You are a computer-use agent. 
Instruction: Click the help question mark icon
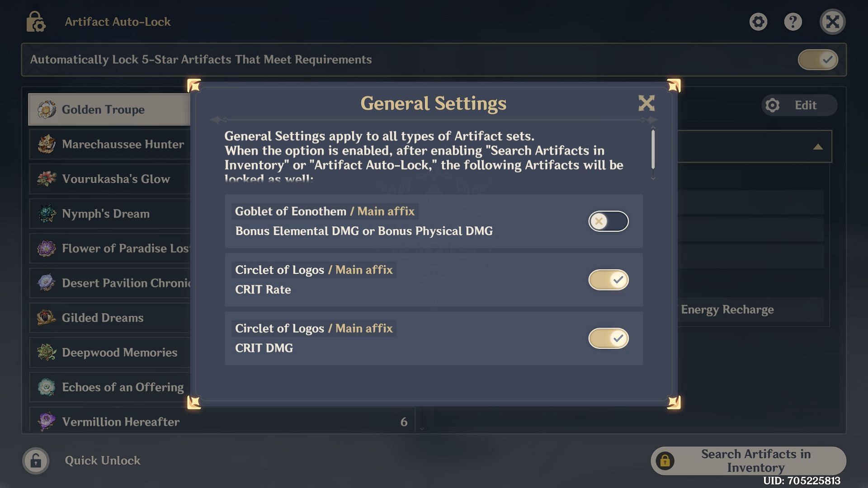click(793, 22)
